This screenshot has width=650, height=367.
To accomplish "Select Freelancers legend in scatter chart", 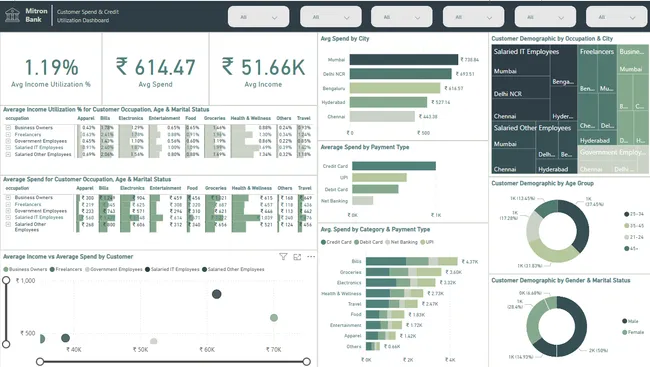I will point(66,269).
